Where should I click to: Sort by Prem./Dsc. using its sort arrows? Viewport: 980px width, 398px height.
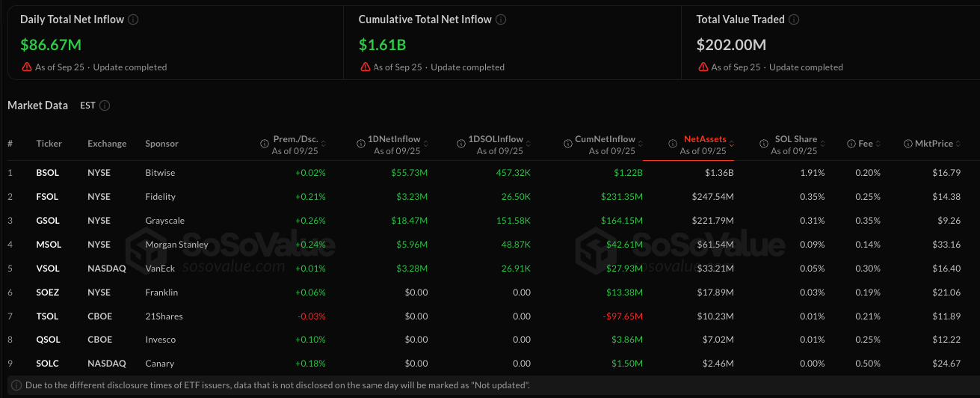point(322,144)
